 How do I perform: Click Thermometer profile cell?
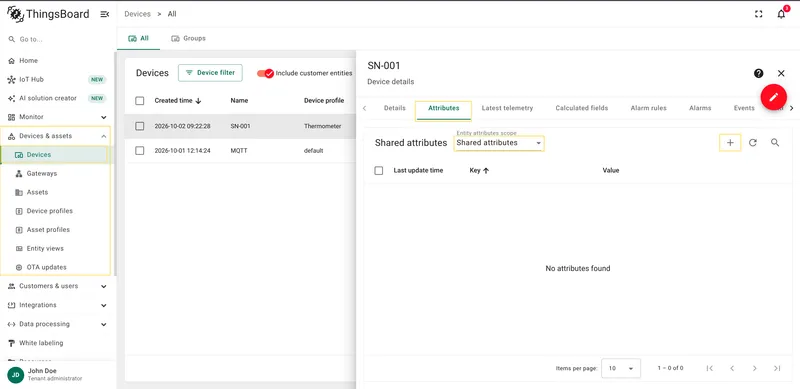coord(322,126)
